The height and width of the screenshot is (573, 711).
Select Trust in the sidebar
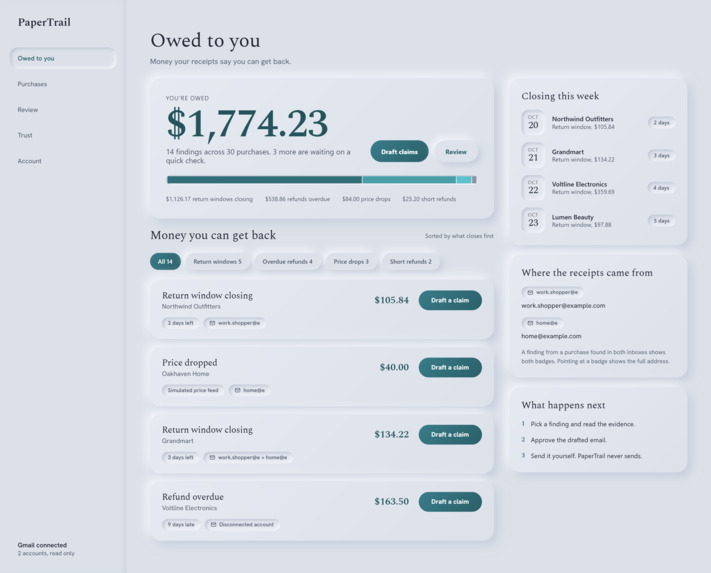click(25, 135)
